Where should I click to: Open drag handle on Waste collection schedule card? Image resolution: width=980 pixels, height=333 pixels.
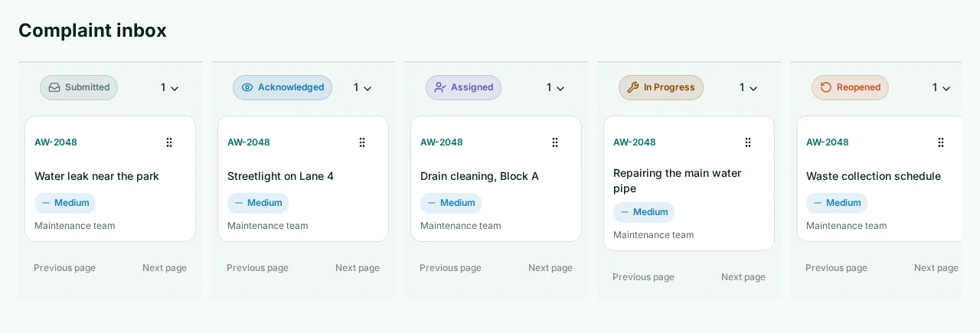[941, 142]
